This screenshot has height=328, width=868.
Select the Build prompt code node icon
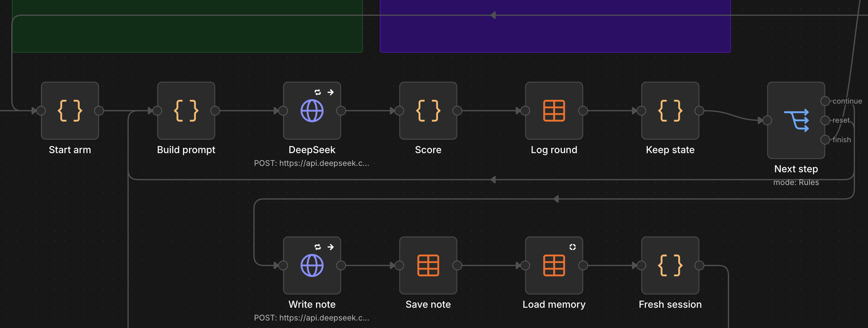pyautogui.click(x=186, y=111)
